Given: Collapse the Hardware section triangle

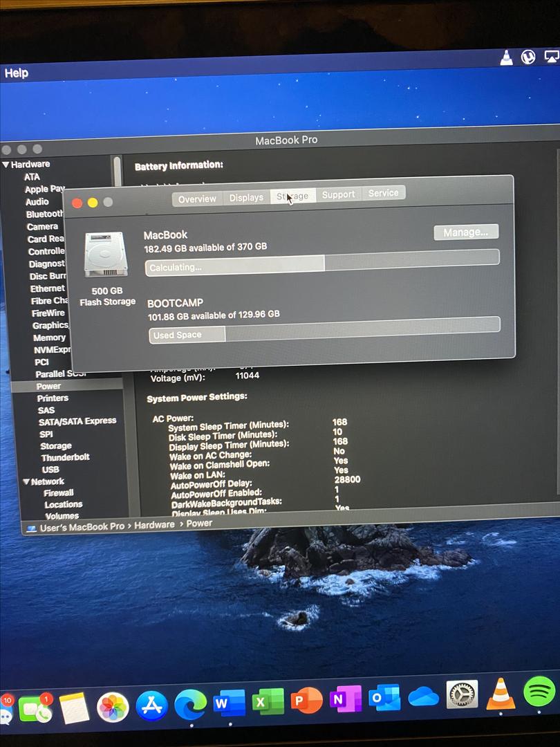Looking at the screenshot, I should point(6,165).
